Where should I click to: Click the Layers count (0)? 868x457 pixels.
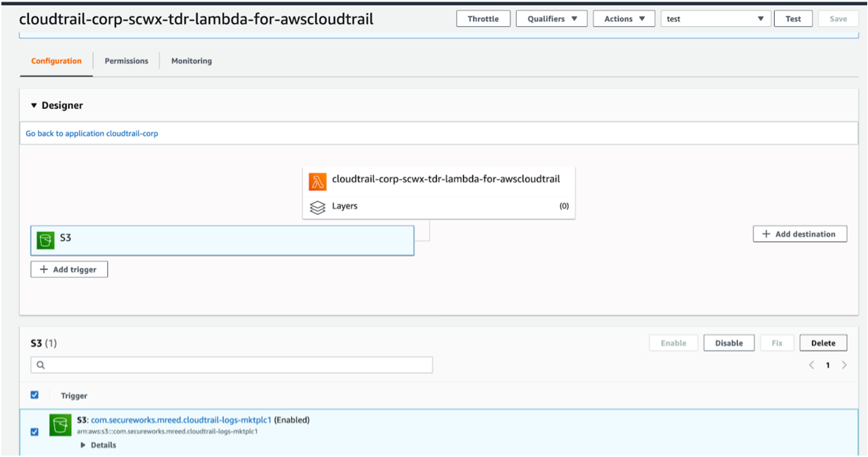click(x=564, y=206)
